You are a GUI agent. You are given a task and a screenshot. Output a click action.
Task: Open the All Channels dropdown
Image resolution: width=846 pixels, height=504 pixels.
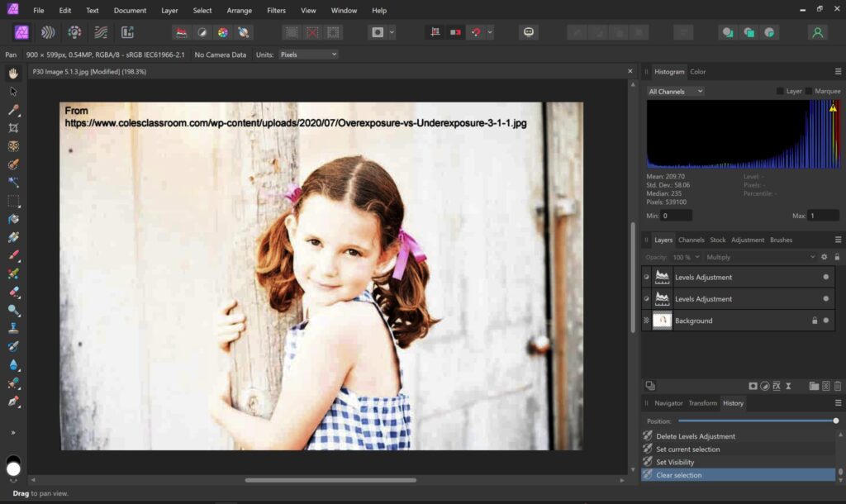[x=675, y=91]
